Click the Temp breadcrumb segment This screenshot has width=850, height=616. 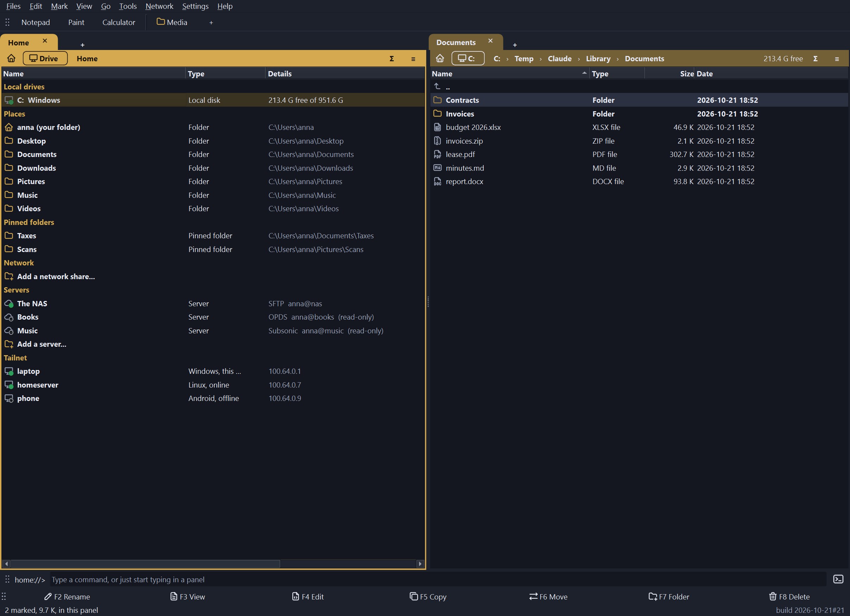[x=524, y=58]
